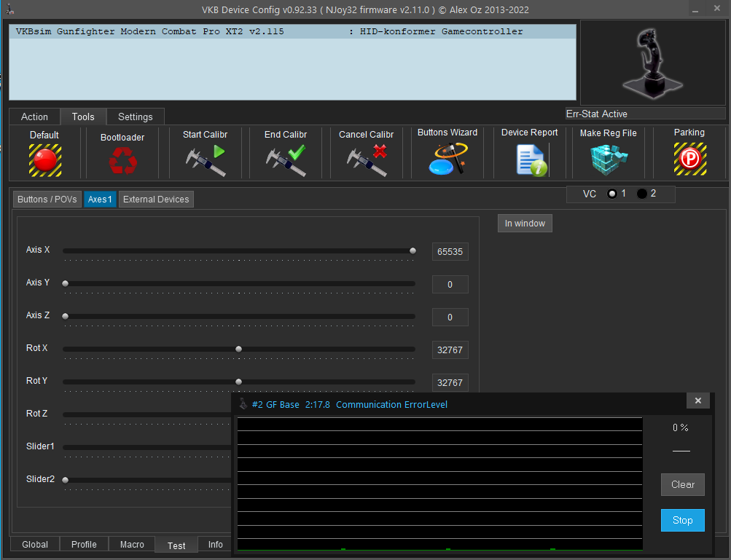Click the Rot Y slider handle
Image resolution: width=731 pixels, height=560 pixels.
coord(239,382)
